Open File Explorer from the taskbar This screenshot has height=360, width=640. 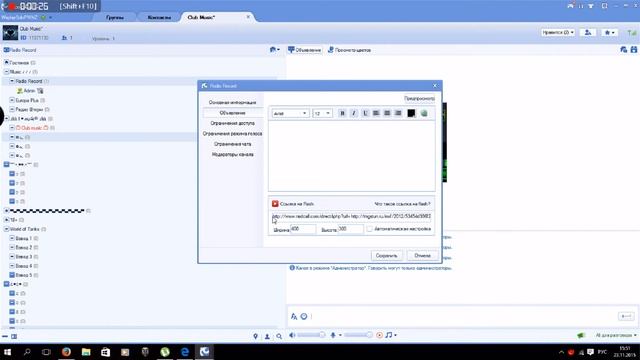pyautogui.click(x=86, y=351)
